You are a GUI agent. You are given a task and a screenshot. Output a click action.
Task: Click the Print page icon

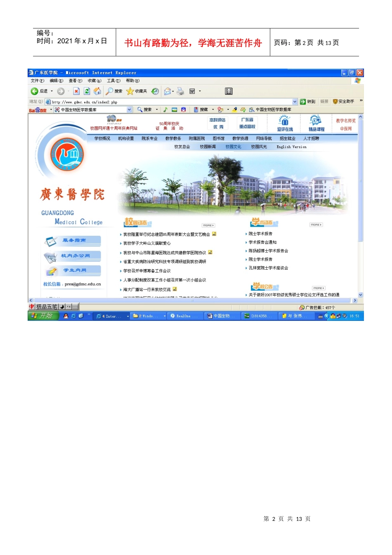[x=180, y=91]
